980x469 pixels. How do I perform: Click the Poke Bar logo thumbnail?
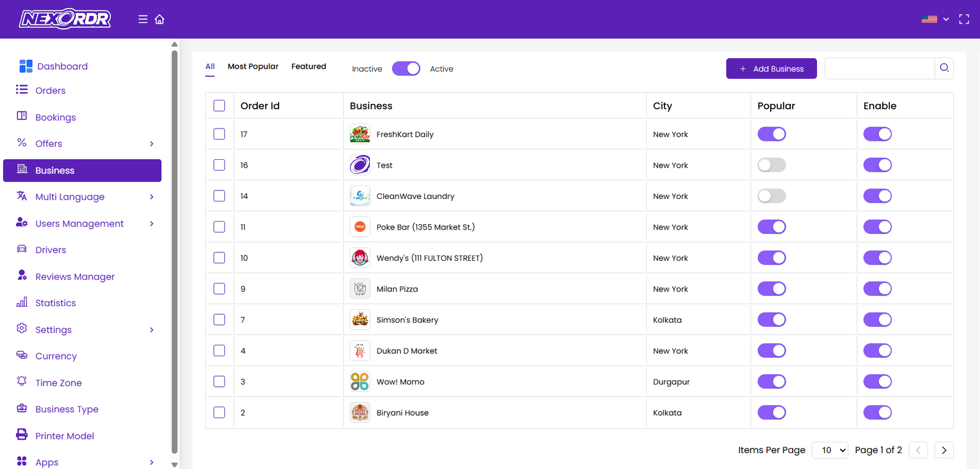coord(360,227)
